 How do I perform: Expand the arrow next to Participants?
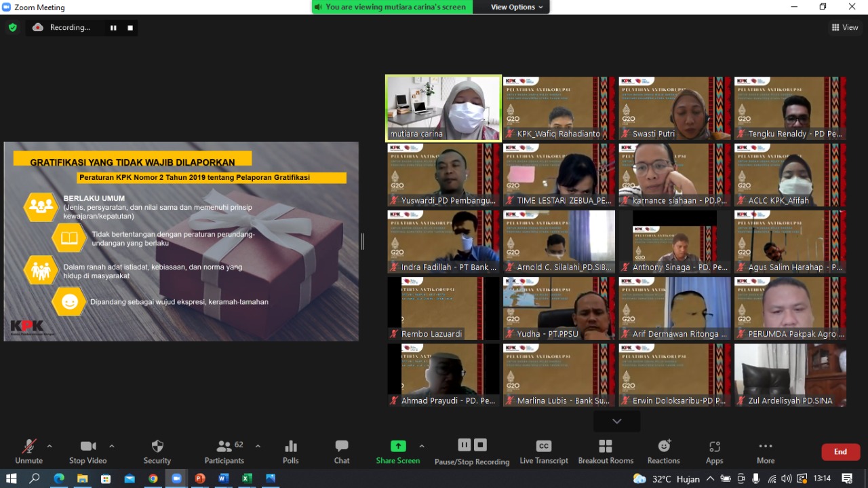(258, 446)
